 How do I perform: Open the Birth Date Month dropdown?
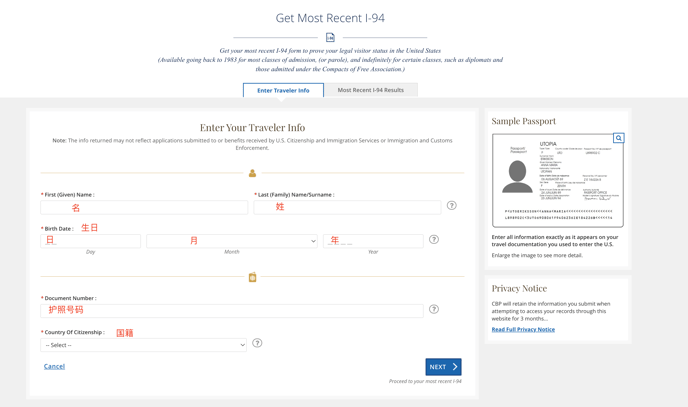click(x=232, y=241)
